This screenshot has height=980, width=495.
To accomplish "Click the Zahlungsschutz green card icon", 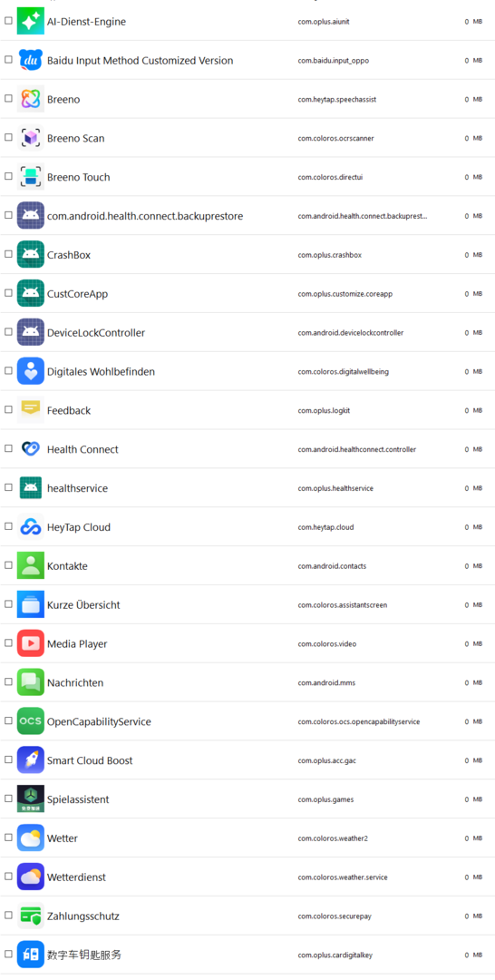I will 31,916.
